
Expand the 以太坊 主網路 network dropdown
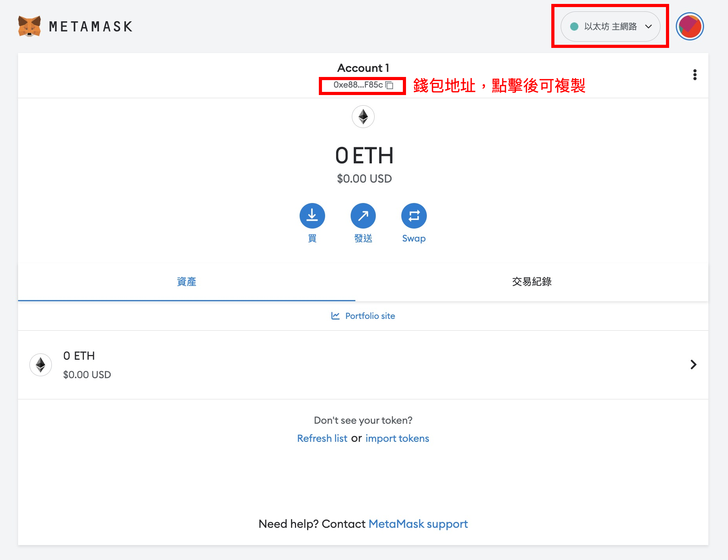(x=610, y=26)
